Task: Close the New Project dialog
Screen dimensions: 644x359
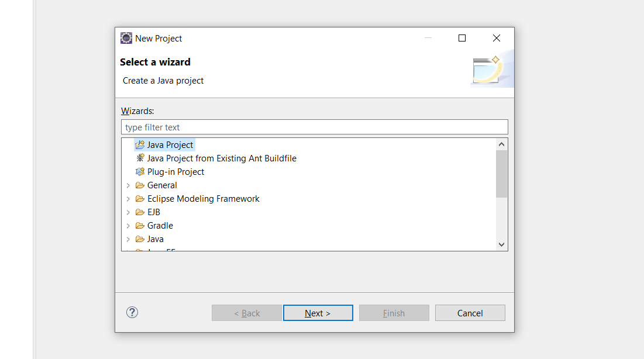Action: 497,38
